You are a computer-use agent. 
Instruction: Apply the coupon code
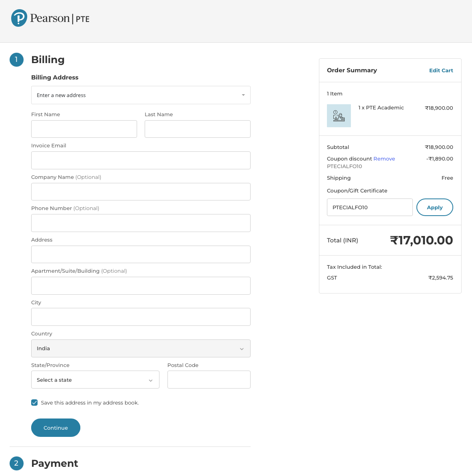(x=435, y=207)
